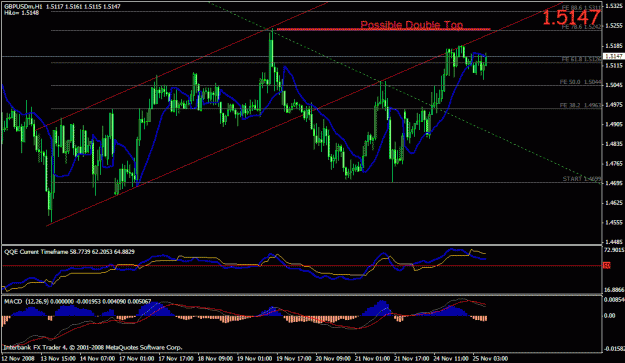Click the '17 Nov 17:00' time axis label
This screenshot has height=363, width=625.
(x=176, y=358)
